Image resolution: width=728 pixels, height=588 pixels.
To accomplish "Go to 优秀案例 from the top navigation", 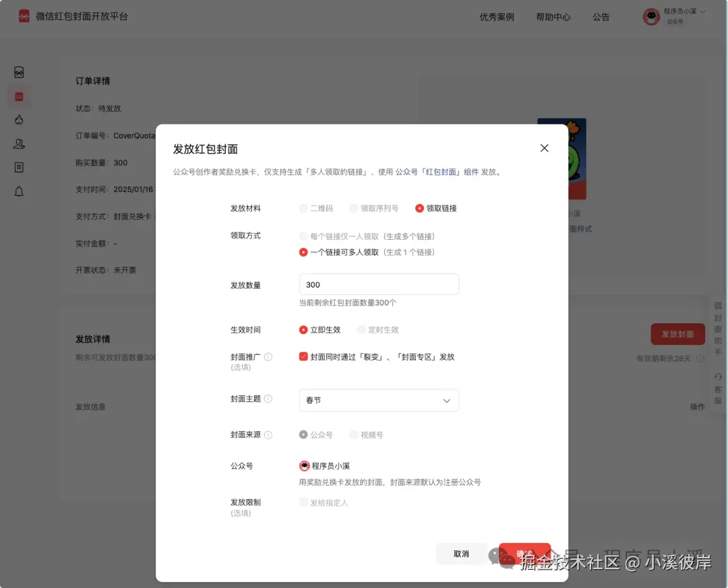I will [497, 17].
